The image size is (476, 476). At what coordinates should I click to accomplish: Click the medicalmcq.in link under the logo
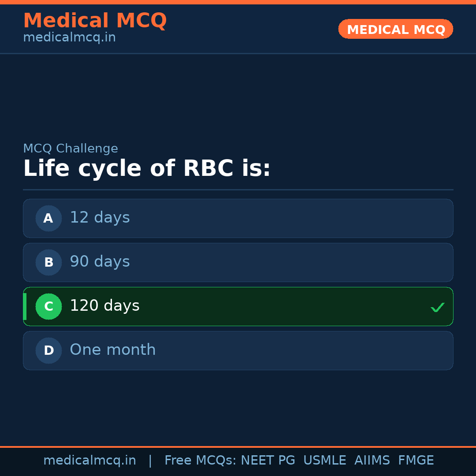click(69, 37)
